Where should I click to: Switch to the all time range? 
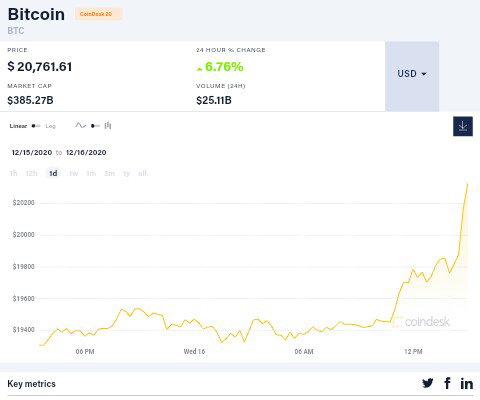[x=142, y=173]
